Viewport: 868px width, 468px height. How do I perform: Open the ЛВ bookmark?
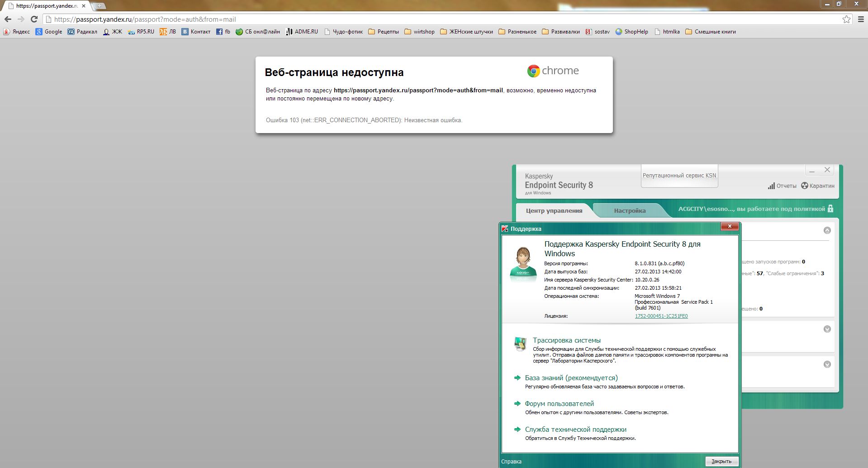point(168,32)
